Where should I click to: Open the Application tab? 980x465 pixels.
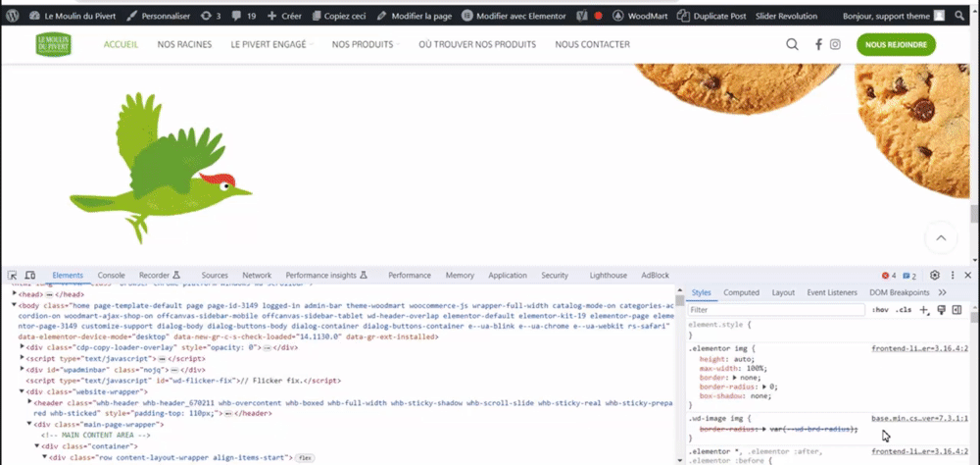tap(508, 276)
